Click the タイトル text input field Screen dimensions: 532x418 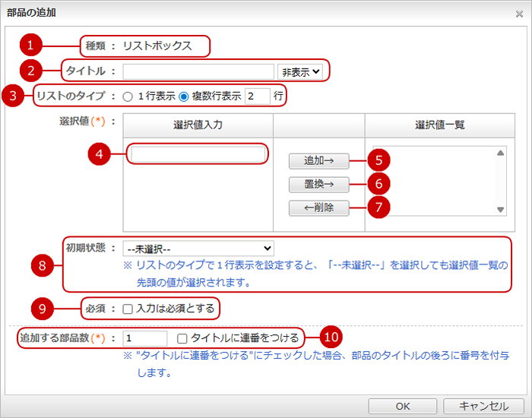[x=198, y=71]
